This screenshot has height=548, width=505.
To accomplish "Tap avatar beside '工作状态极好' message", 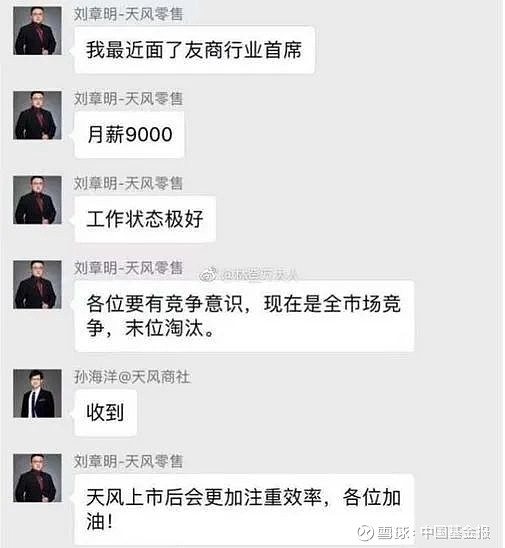I will click(x=37, y=200).
